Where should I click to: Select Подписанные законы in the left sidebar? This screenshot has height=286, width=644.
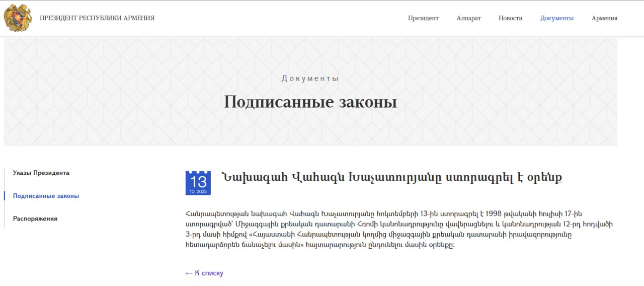[46, 196]
